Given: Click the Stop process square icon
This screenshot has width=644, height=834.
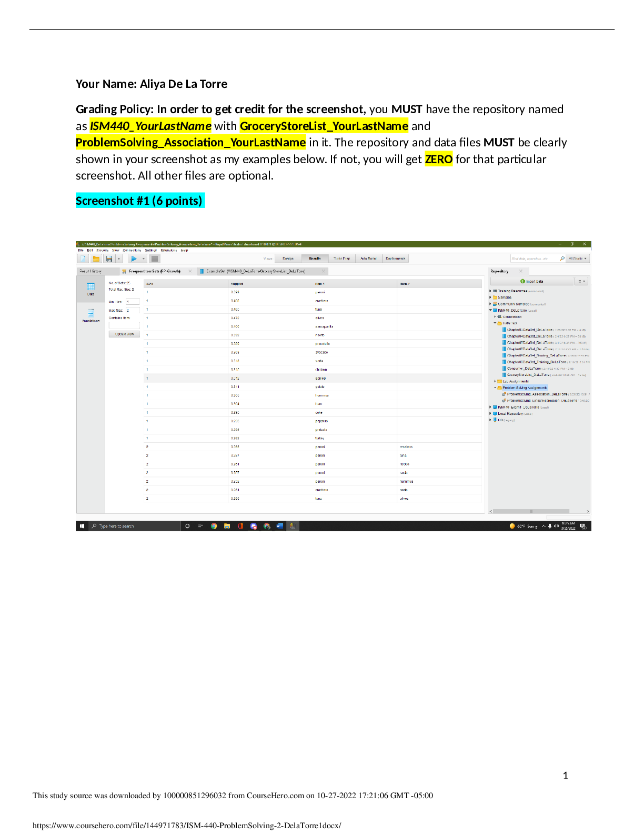Looking at the screenshot, I should coord(154,259).
